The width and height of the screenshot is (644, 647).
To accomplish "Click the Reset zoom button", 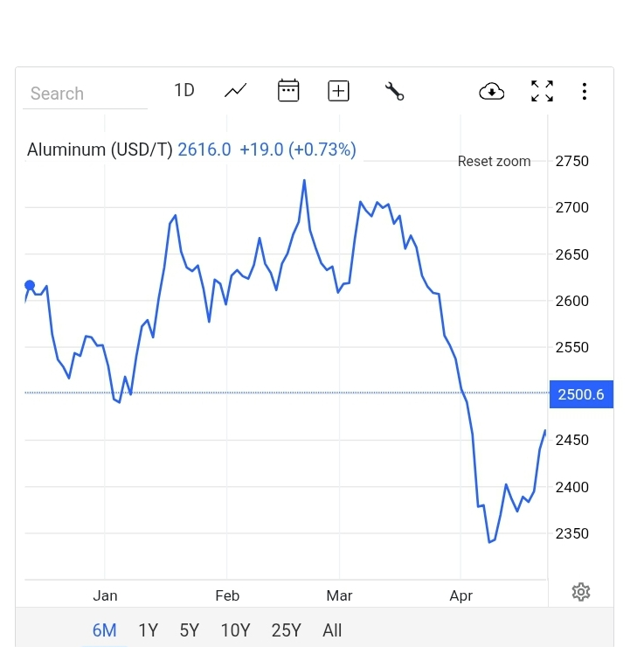I will (x=494, y=161).
